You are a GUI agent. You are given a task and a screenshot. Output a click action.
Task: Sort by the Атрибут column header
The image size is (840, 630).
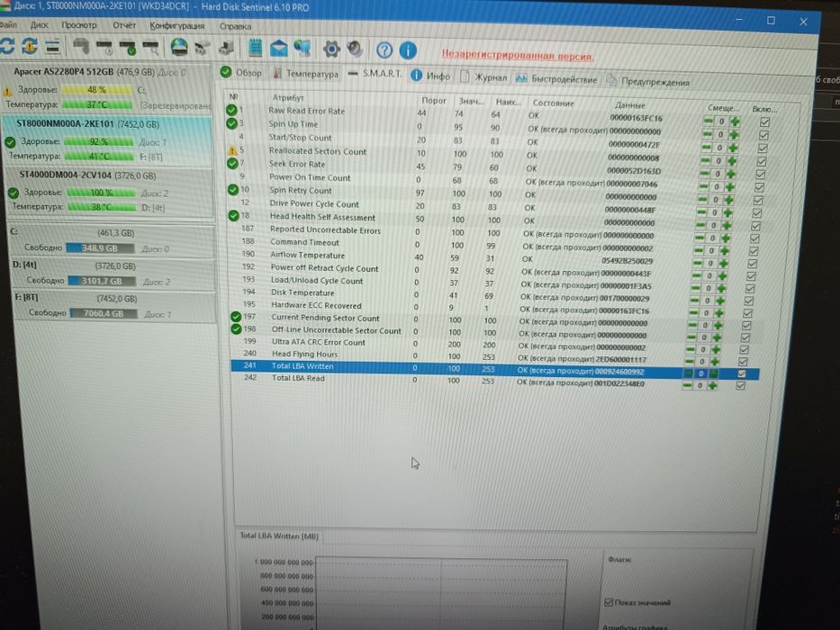click(288, 97)
